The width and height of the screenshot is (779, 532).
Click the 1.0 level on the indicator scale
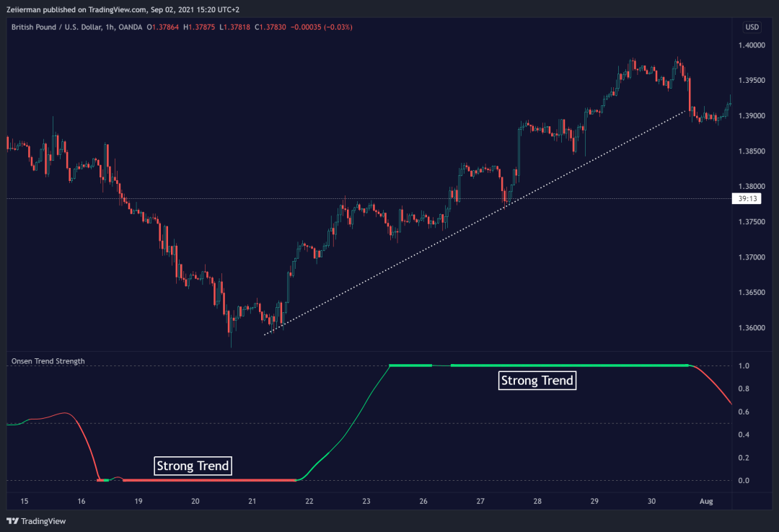click(744, 366)
